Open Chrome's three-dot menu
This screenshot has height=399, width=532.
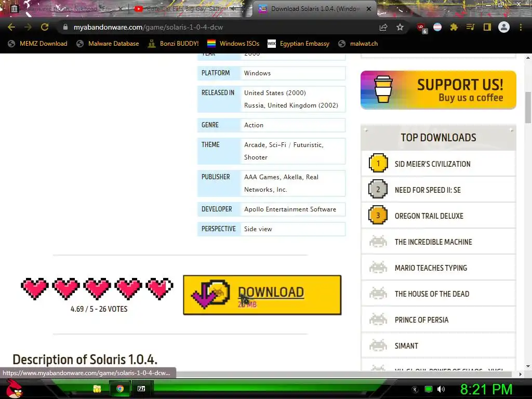tap(521, 27)
